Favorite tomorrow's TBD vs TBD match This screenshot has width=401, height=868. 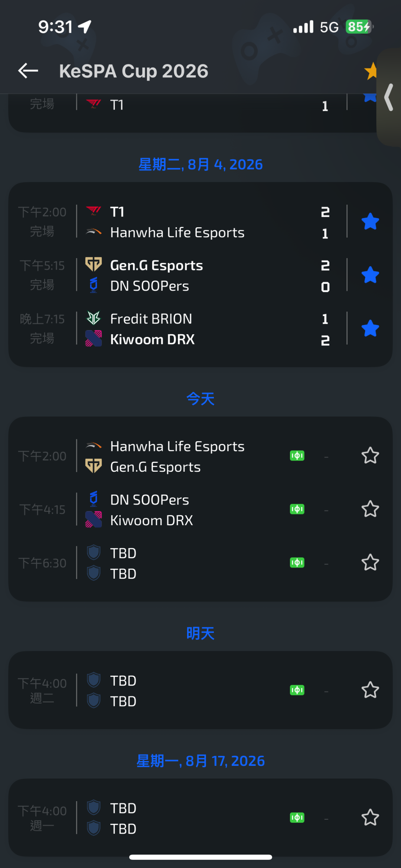(x=370, y=690)
